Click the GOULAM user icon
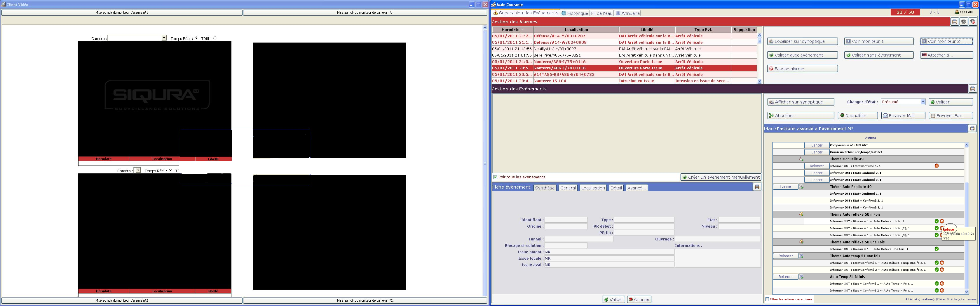The width and height of the screenshot is (980, 306). click(957, 12)
